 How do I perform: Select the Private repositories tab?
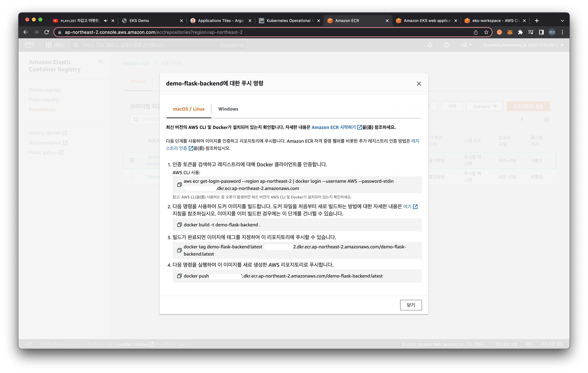coord(138,82)
